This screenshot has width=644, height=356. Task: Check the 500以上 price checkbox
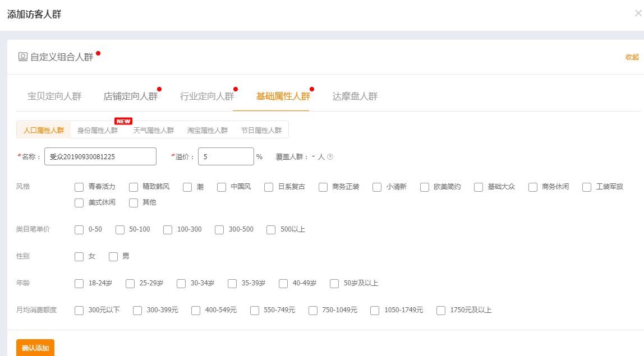271,230
